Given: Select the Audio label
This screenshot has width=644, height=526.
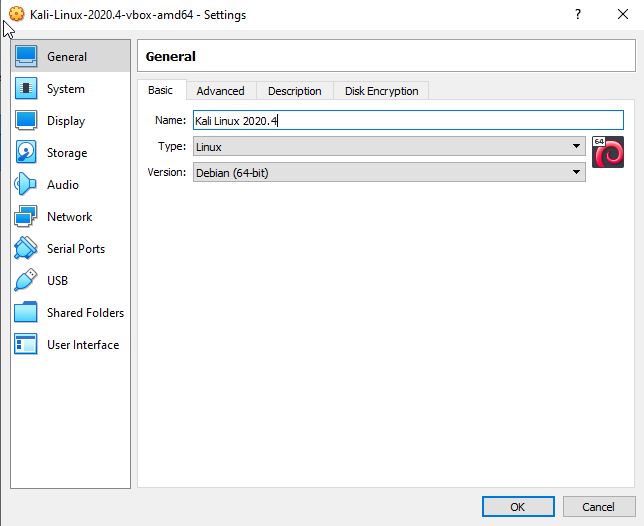Looking at the screenshot, I should 63,185.
